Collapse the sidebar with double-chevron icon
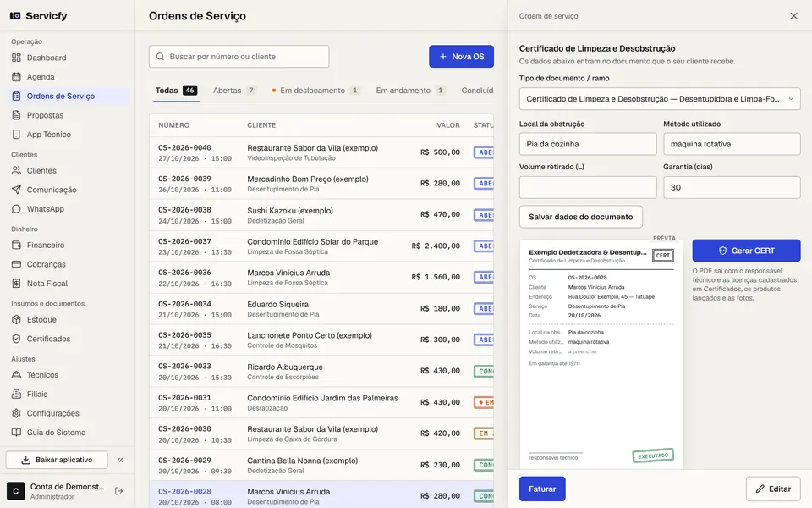Image resolution: width=812 pixels, height=508 pixels. coord(120,460)
